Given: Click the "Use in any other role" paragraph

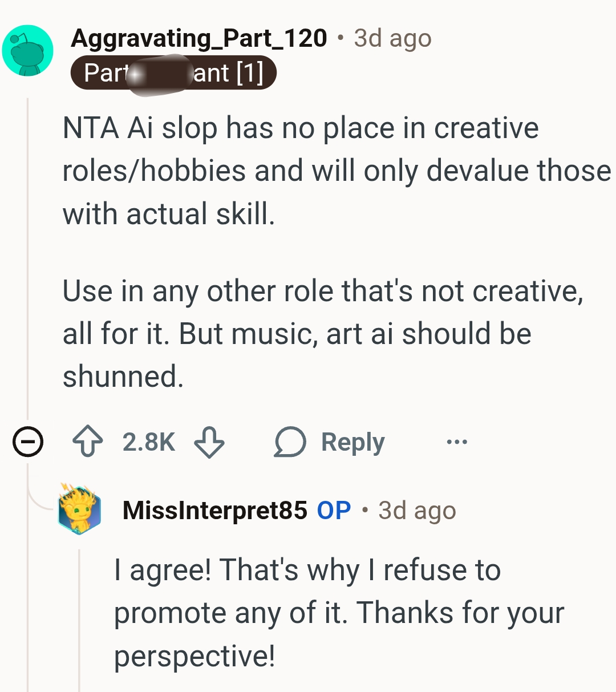Looking at the screenshot, I should [322, 333].
